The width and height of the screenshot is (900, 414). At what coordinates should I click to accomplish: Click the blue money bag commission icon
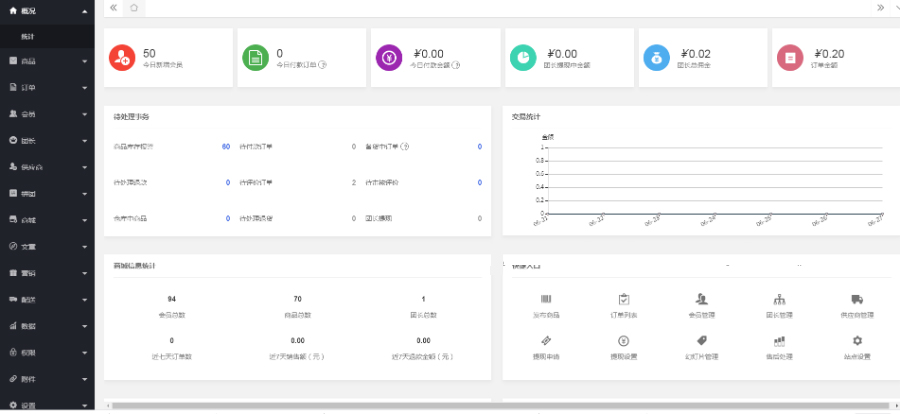[656, 58]
